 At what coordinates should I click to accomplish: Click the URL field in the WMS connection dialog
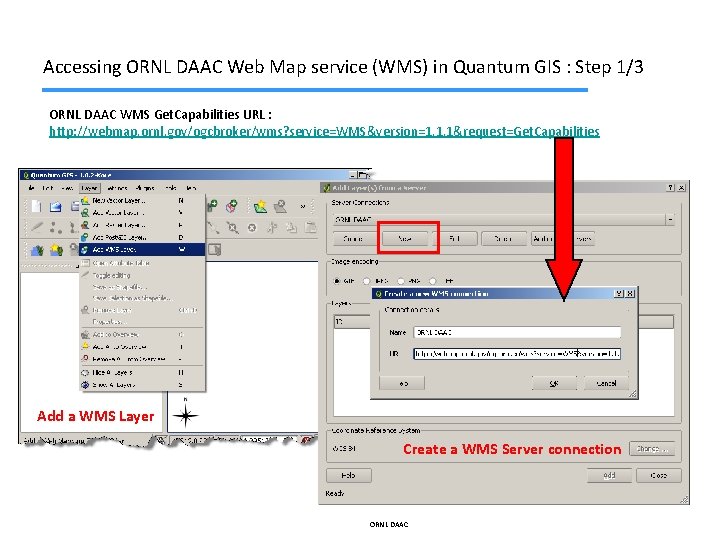coord(517,354)
